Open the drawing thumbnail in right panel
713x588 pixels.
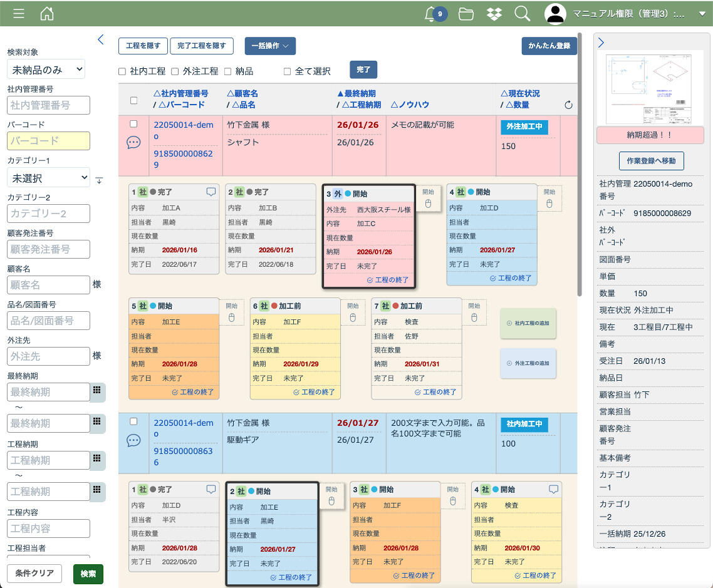tap(647, 88)
